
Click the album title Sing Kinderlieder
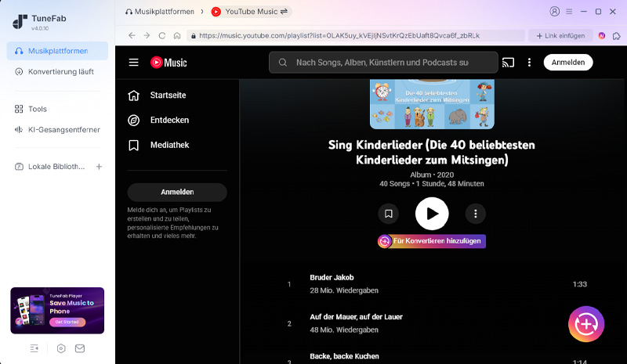[x=432, y=152]
